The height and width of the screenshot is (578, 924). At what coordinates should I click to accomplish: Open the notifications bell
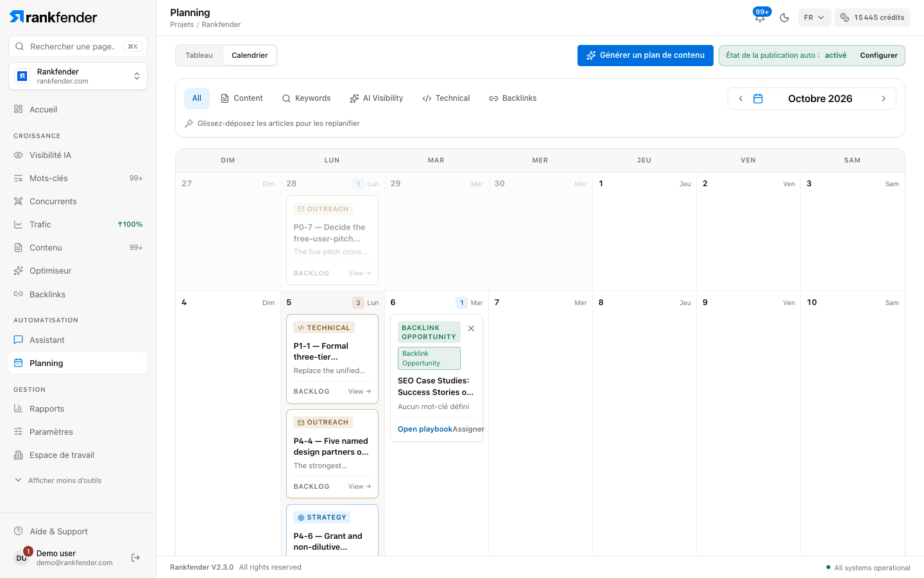[x=760, y=17]
